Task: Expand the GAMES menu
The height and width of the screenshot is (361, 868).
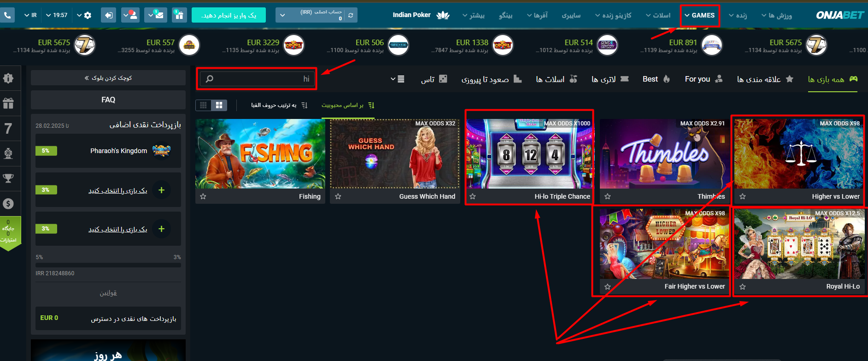Action: coord(699,15)
